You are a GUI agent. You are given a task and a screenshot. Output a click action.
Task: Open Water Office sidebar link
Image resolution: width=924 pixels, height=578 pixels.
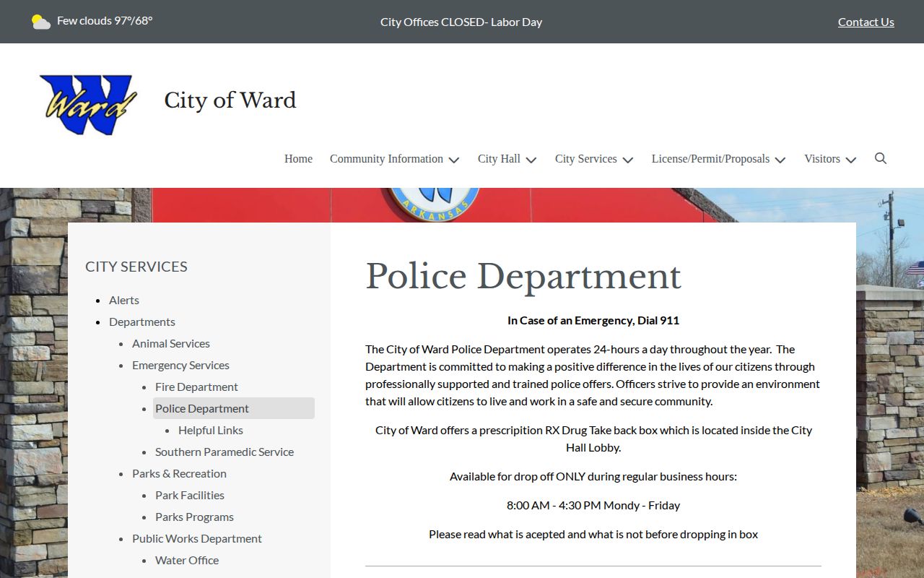[x=187, y=560]
